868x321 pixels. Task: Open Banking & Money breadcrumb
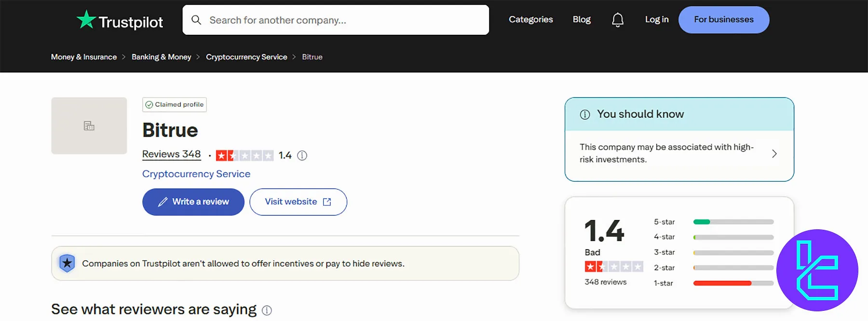[162, 57]
